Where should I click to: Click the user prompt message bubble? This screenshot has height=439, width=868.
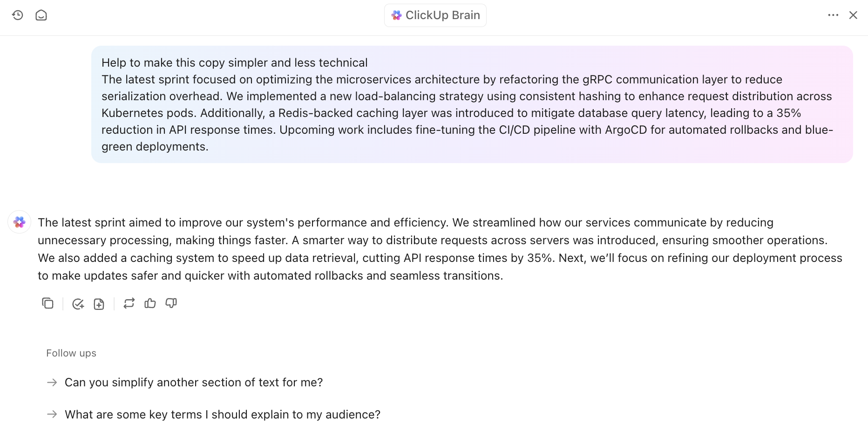tap(471, 104)
